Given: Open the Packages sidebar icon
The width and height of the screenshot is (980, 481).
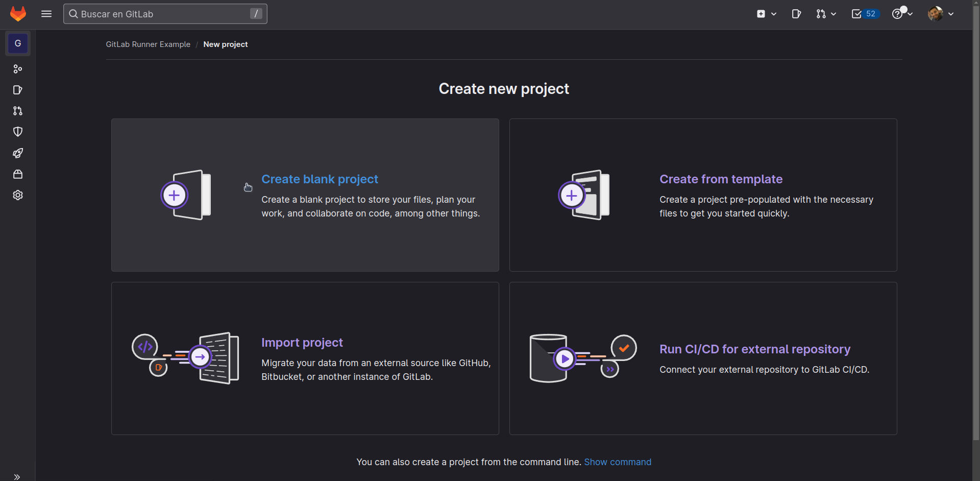Looking at the screenshot, I should (18, 174).
